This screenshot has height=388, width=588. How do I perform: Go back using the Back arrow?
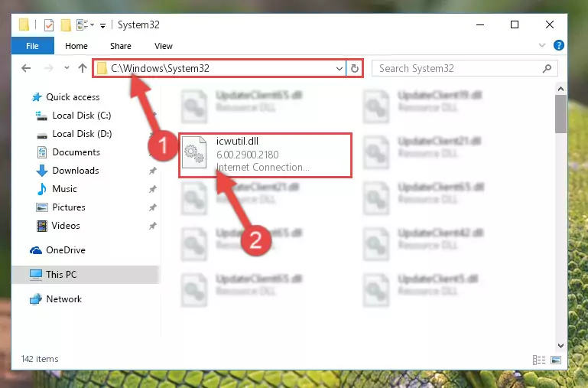(26, 68)
